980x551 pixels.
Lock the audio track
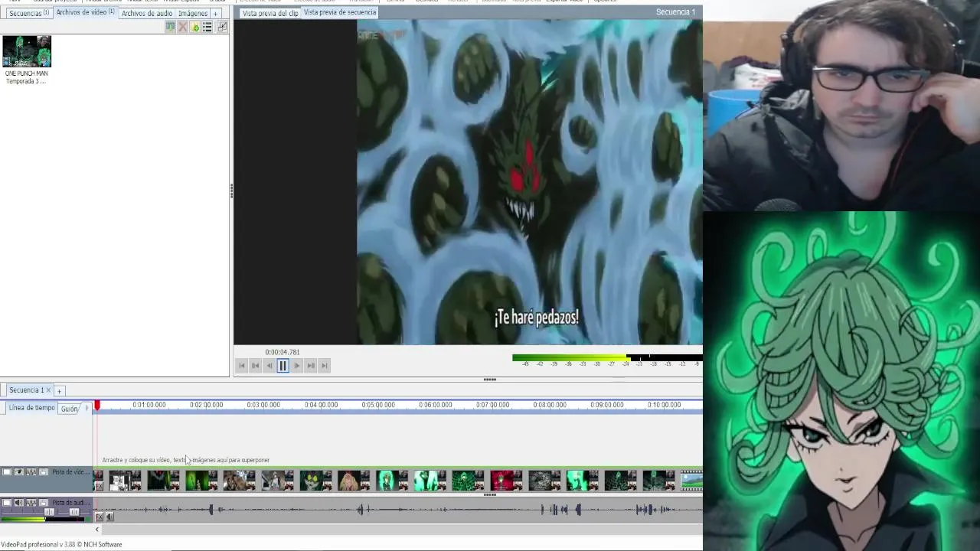(x=44, y=503)
